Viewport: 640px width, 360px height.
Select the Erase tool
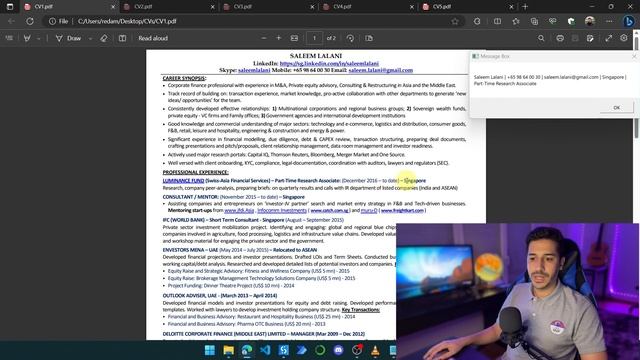(104, 38)
